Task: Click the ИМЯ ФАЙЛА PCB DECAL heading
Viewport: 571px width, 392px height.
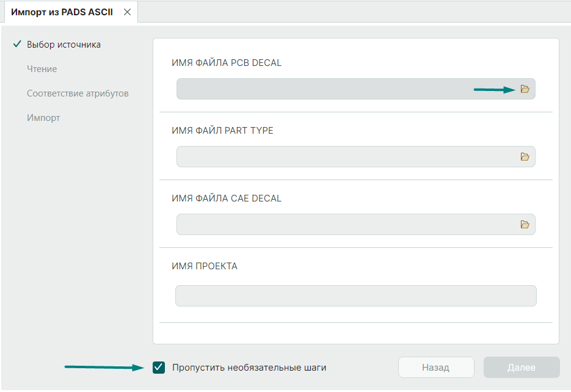Action: 227,63
